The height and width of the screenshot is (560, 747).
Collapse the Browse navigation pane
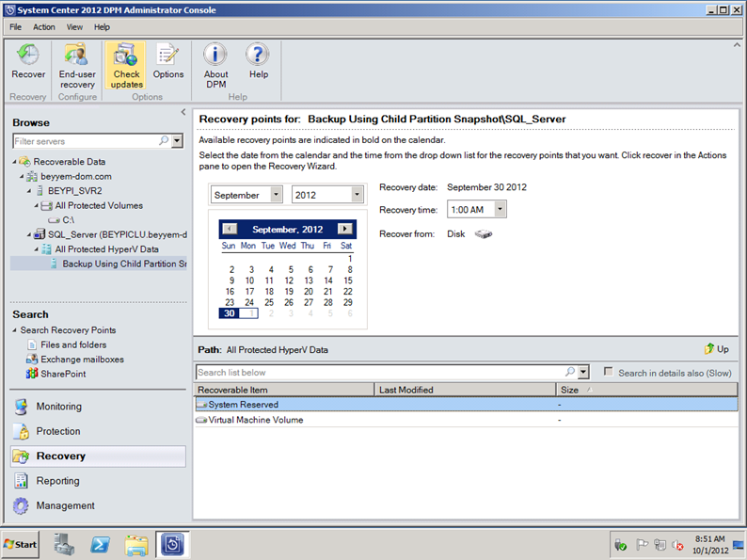tap(183, 112)
